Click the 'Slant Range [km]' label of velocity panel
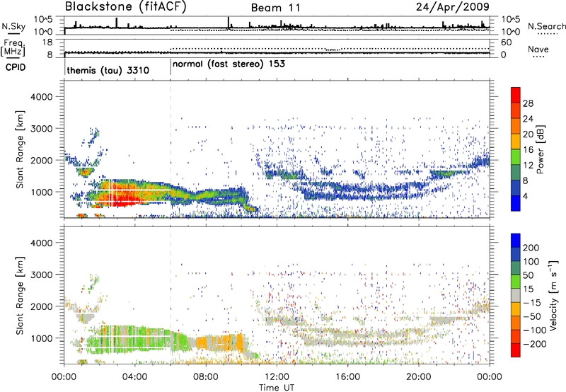Image resolution: width=566 pixels, height=392 pixels. [20, 295]
